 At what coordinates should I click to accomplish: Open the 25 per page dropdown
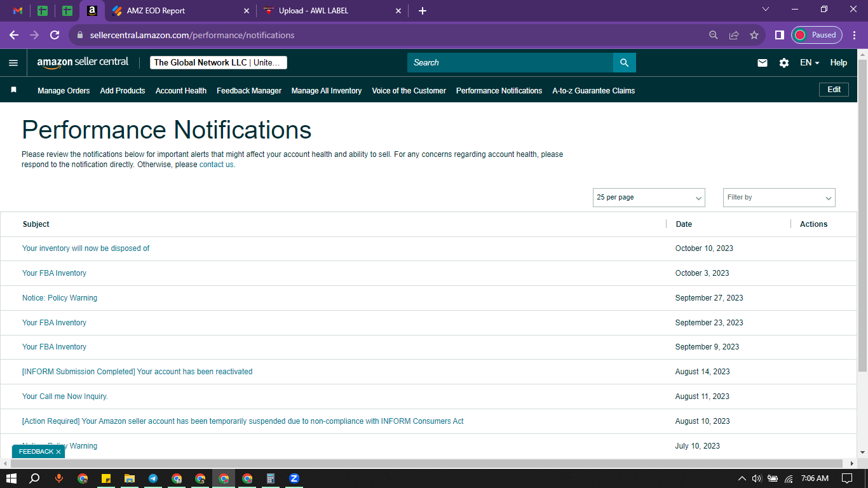[x=649, y=198]
